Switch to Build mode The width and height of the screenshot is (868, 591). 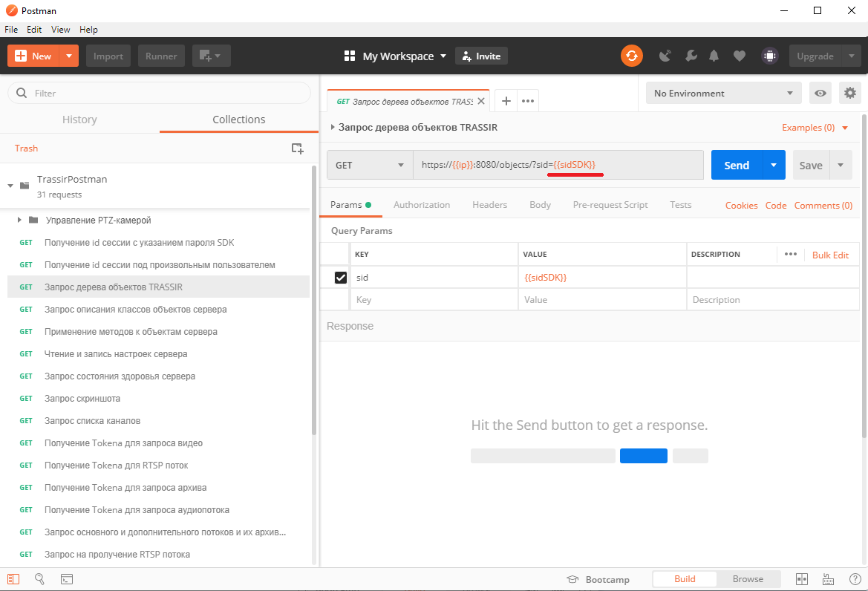pos(685,579)
